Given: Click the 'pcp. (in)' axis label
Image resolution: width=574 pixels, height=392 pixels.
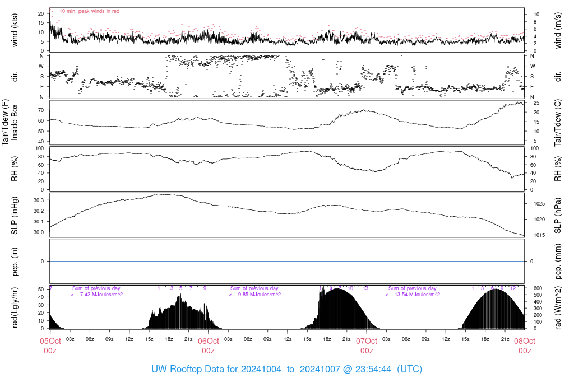Looking at the screenshot, I should tap(15, 262).
